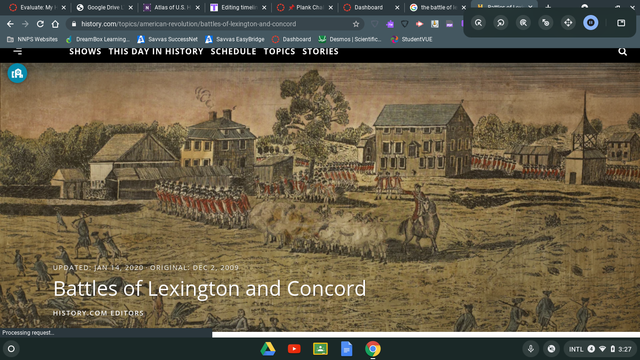The image size is (640, 360).
Task: Open the NNPS Websites bookmark folder
Action: pos(32,40)
